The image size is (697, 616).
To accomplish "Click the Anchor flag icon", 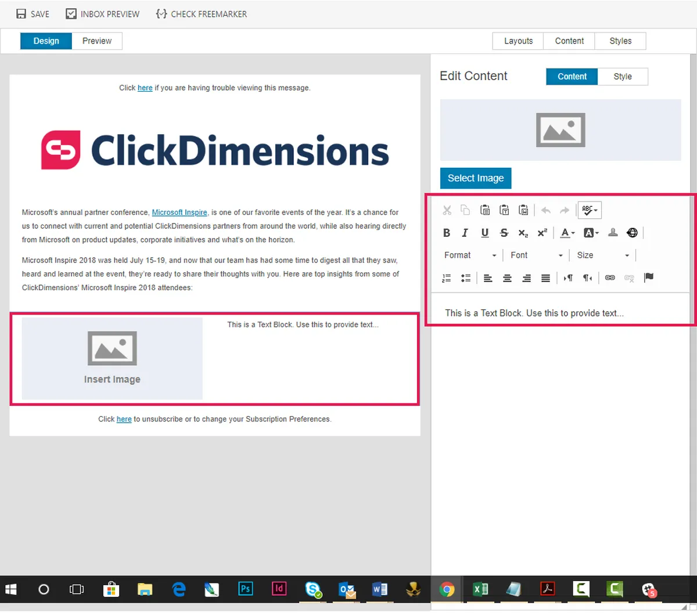I will coord(649,278).
